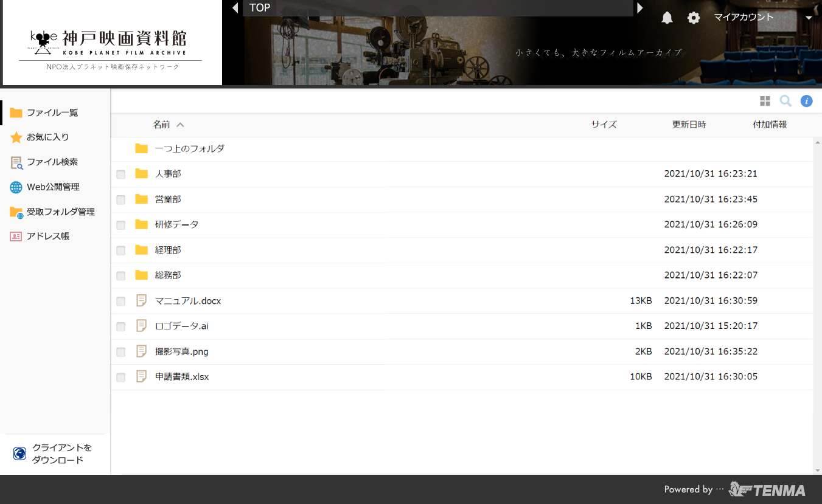Open お気に入り in the sidebar

point(47,137)
